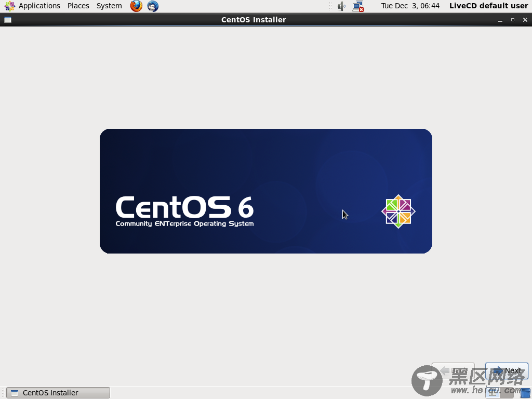The image size is (532, 399).
Task: Close the CentOS Installer window
Action: 525,20
